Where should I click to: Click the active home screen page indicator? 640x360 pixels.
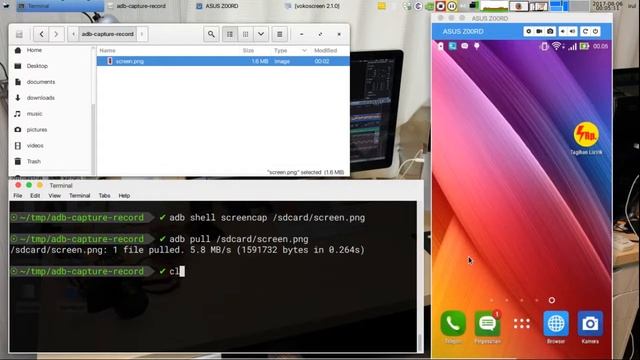coord(552,300)
